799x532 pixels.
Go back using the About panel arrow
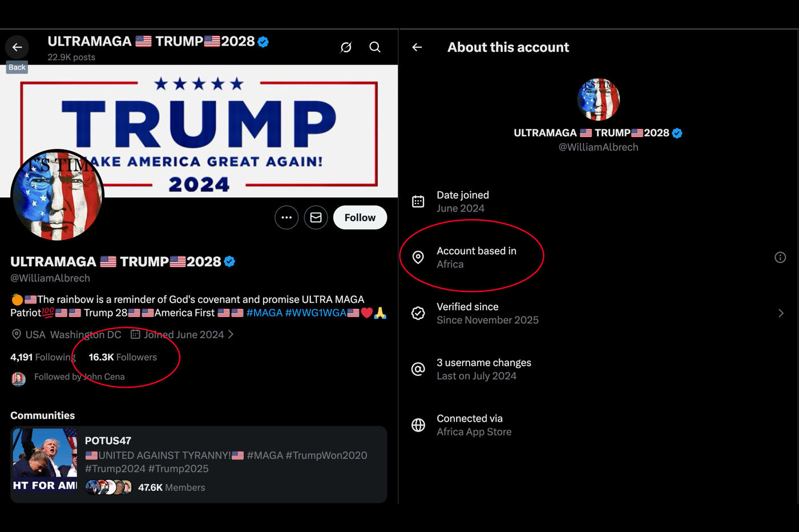(x=417, y=47)
